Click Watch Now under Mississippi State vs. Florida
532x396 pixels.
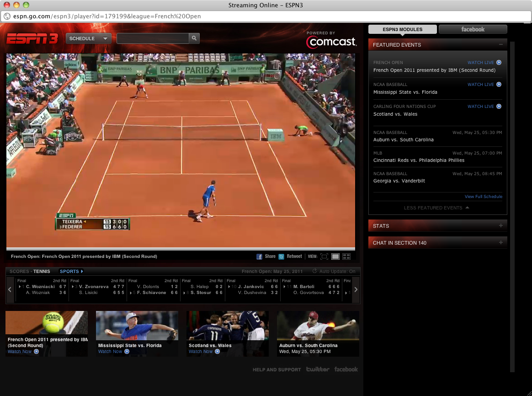point(110,352)
